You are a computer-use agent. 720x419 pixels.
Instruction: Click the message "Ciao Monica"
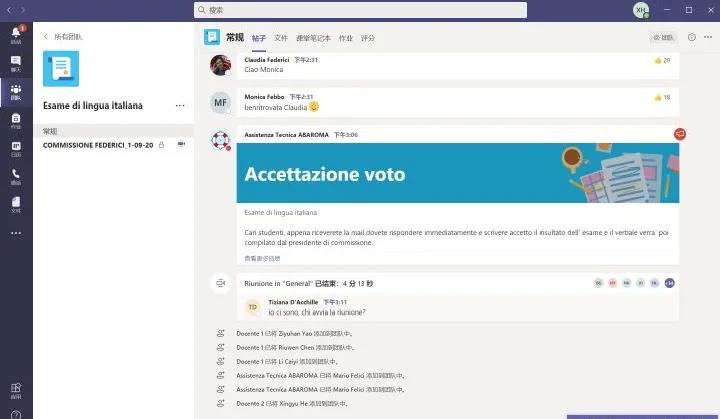(264, 69)
